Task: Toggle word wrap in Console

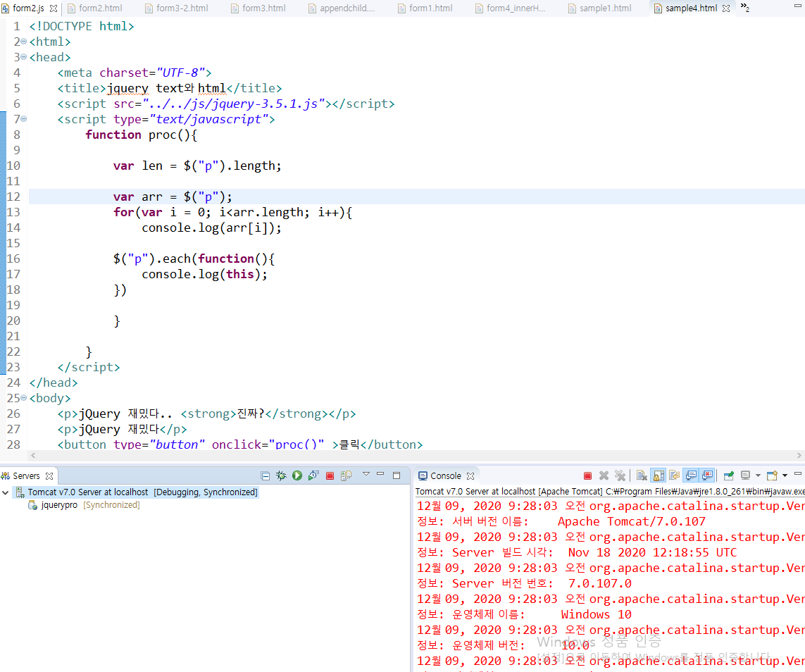Action: (674, 476)
